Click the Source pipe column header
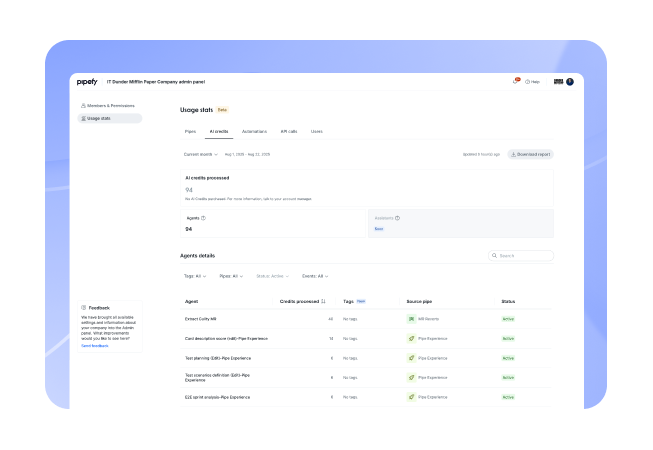653x450 pixels. point(419,301)
